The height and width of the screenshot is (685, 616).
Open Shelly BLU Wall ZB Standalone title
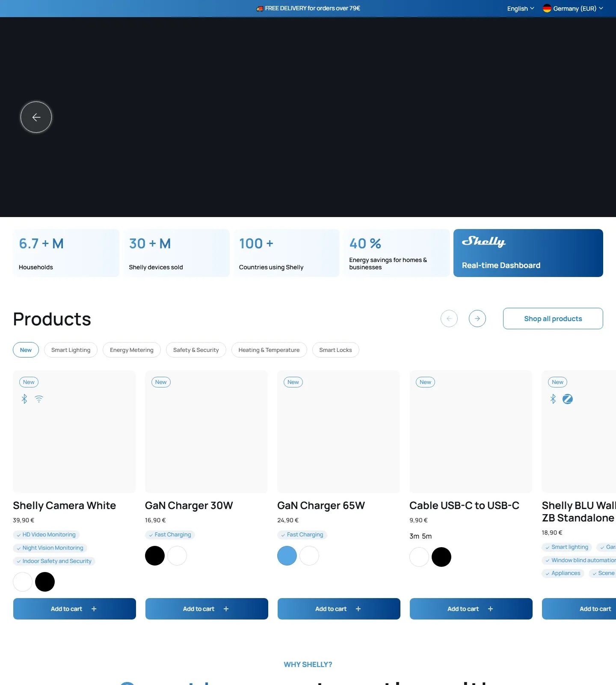point(579,512)
